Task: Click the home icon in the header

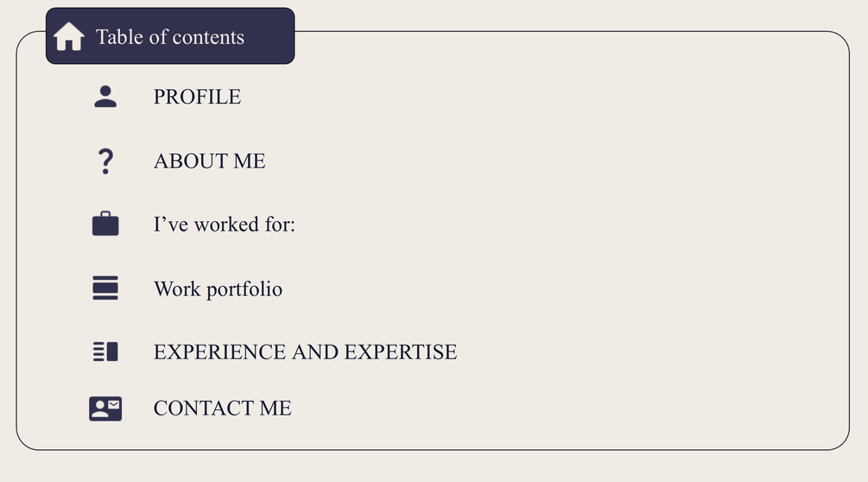Action: [x=68, y=36]
